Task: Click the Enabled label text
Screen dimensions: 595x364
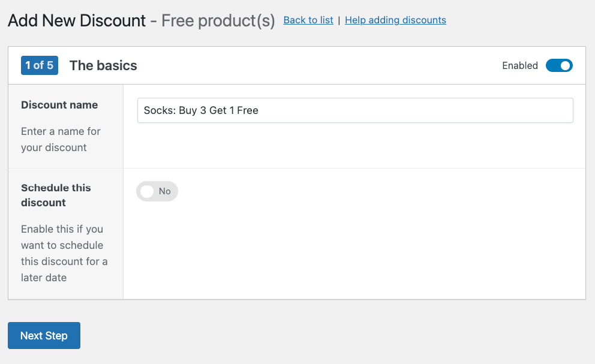Action: [x=519, y=65]
